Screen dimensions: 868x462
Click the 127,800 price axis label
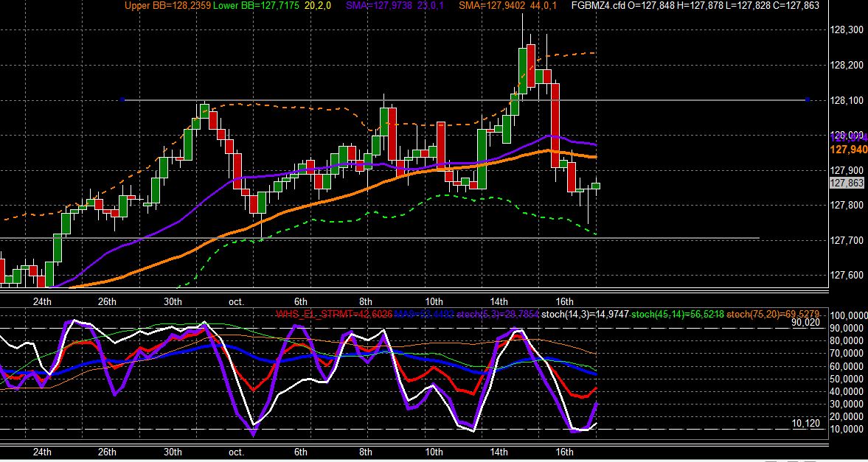[x=847, y=206]
